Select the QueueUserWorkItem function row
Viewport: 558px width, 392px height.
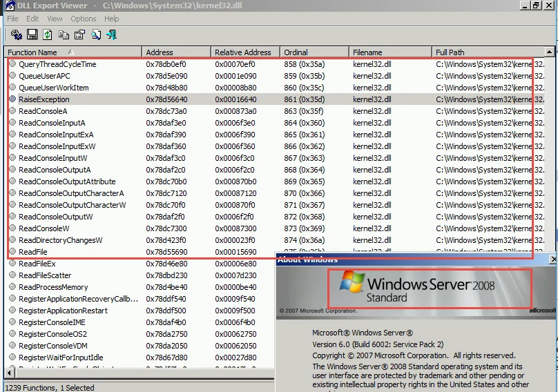[274, 88]
